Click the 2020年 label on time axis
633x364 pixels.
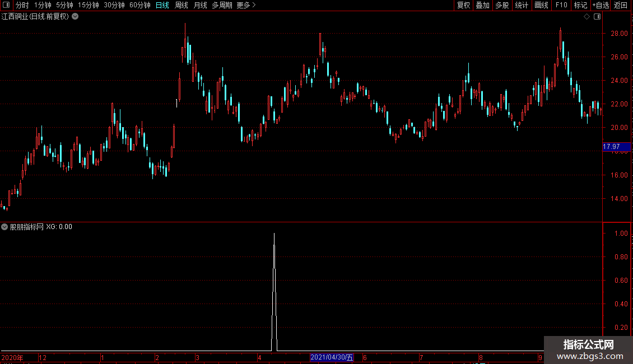click(12, 357)
